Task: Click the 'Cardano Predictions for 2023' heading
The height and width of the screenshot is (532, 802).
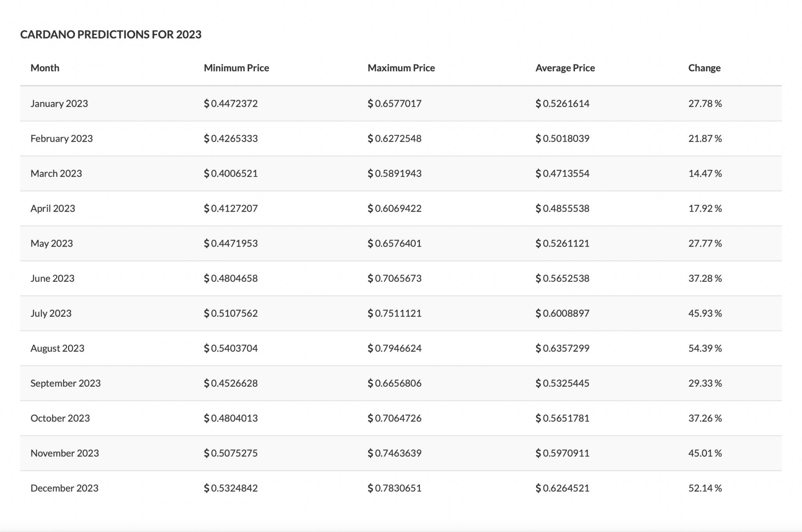Action: click(111, 34)
